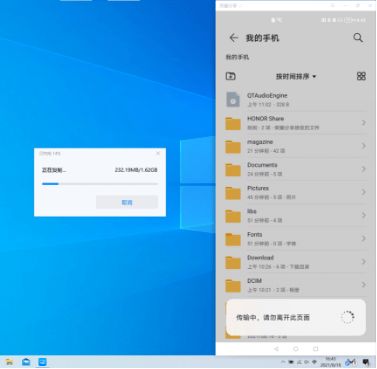Expand the Pictures row chevron

tap(363, 192)
